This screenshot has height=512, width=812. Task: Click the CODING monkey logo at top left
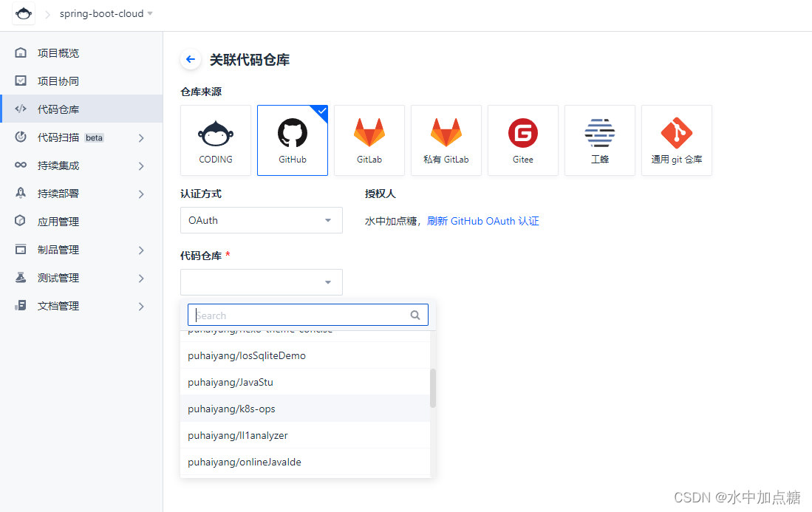pos(24,13)
